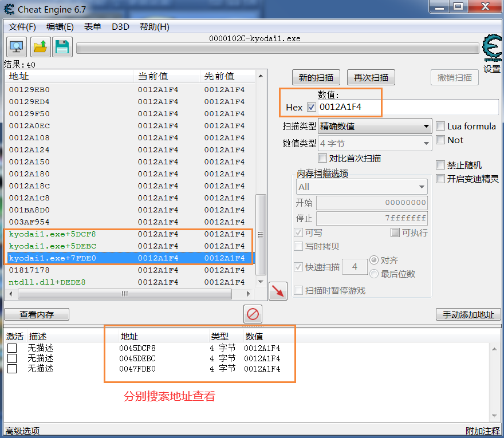Screen dimensions: 504x438
Task: Toggle the Hex checkbox
Action: (311, 107)
